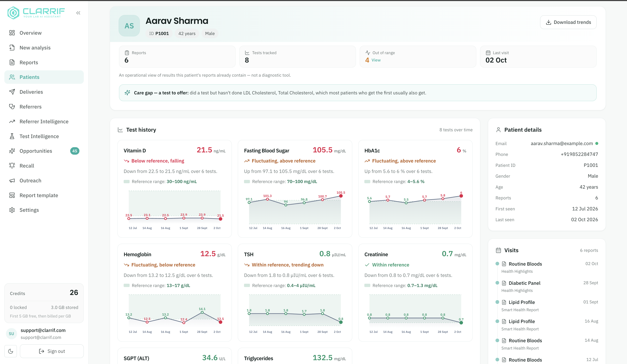Viewport: 627px width, 364px height.
Task: Go to the Reports sidebar item
Action: pos(44,63)
